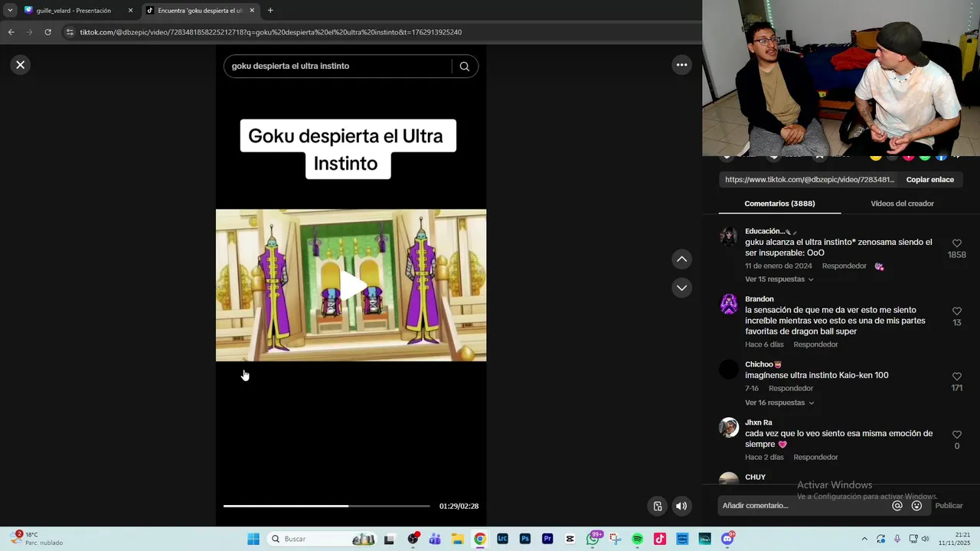980x551 pixels.
Task: Open a new browser tab with plus
Action: coord(270,11)
